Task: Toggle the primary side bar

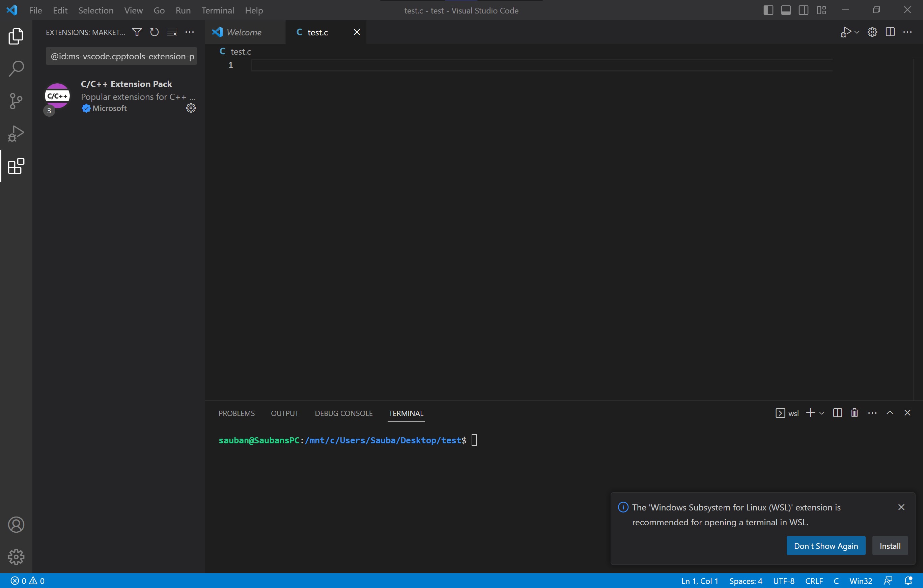Action: 768,10
